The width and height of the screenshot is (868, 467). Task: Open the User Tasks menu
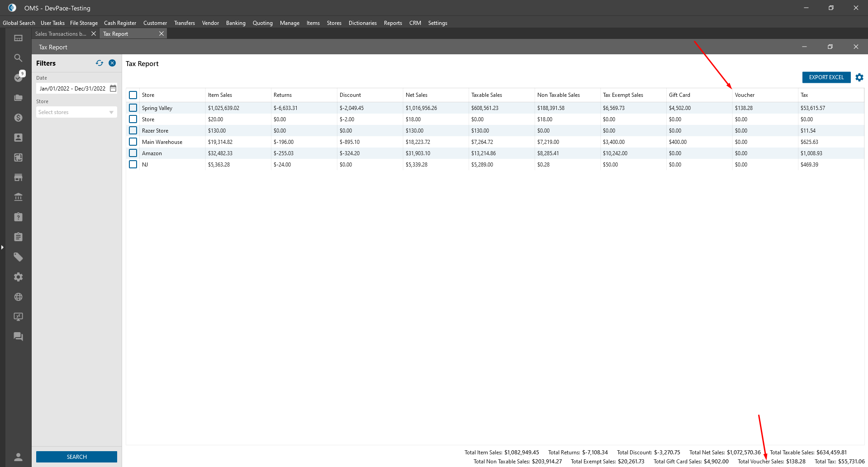(52, 23)
